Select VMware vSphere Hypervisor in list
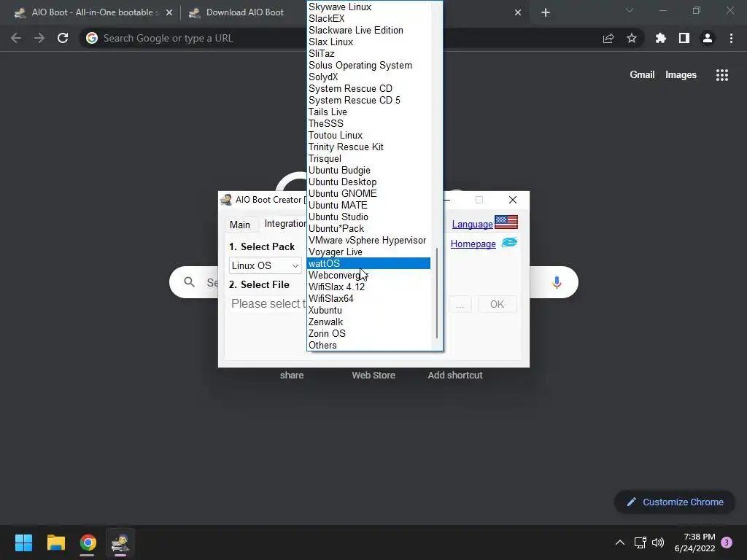This screenshot has width=747, height=560. (x=368, y=241)
